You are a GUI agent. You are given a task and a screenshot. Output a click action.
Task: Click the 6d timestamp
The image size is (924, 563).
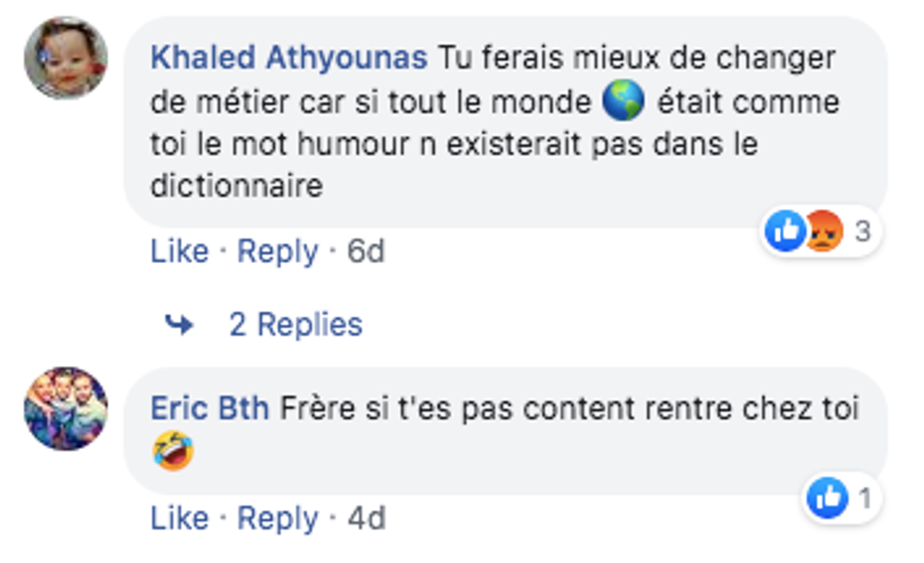click(x=366, y=252)
